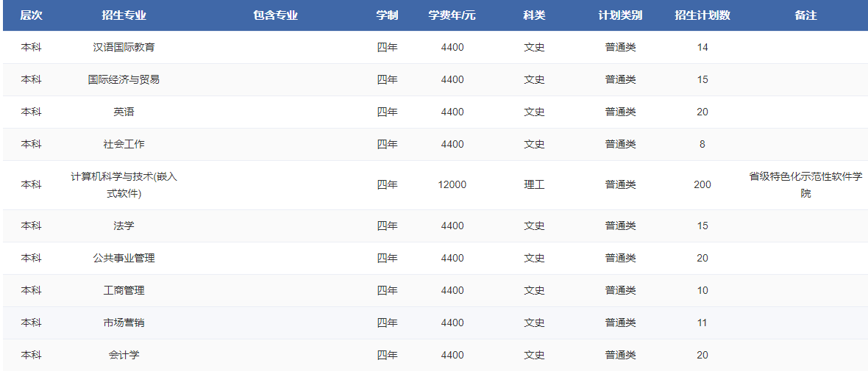Screen dimensions: 868x371
Task: Click the 招生专业 column header
Action: [124, 15]
